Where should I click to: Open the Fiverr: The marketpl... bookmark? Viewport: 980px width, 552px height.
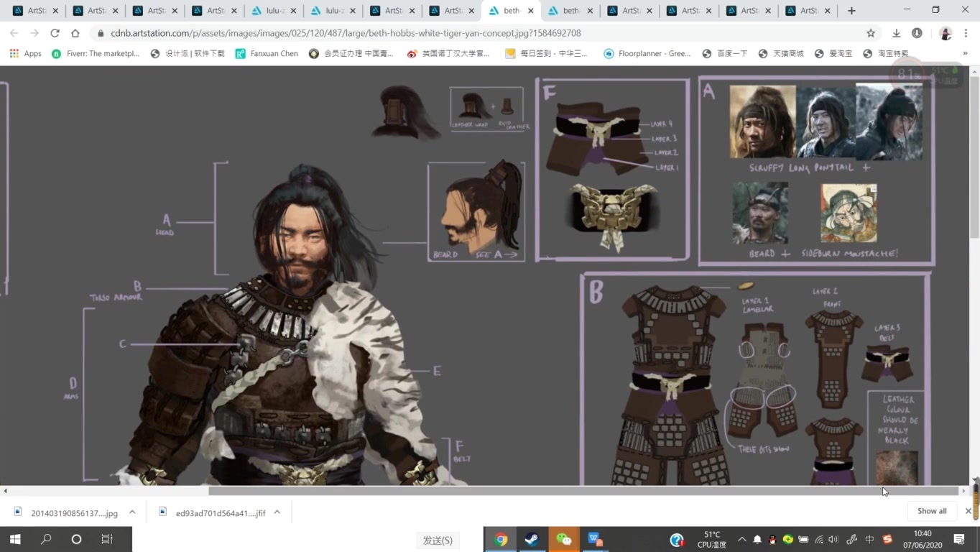pyautogui.click(x=96, y=53)
